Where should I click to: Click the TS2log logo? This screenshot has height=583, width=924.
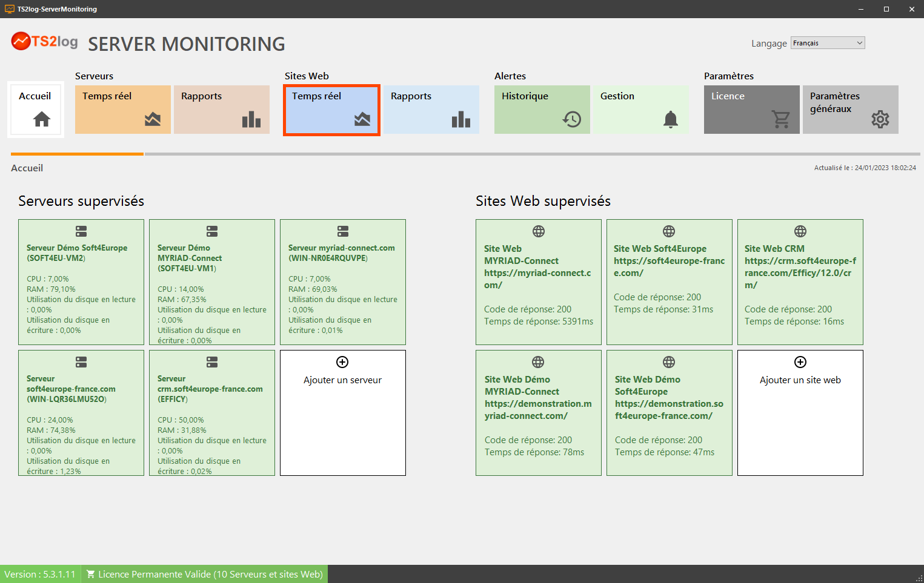(45, 41)
